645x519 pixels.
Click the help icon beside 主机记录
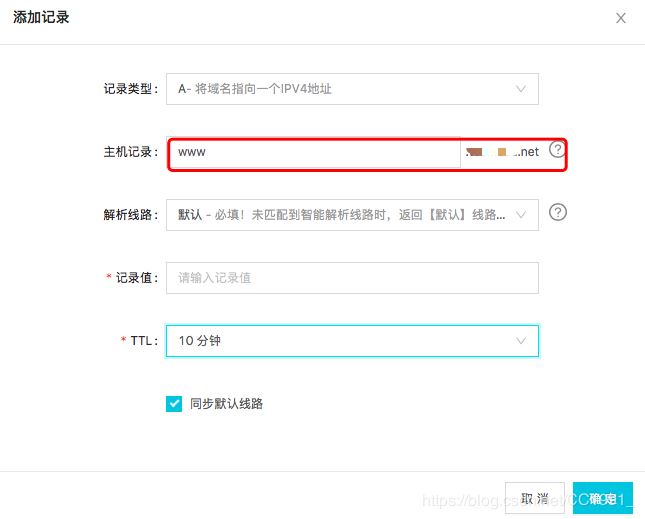[x=557, y=151]
